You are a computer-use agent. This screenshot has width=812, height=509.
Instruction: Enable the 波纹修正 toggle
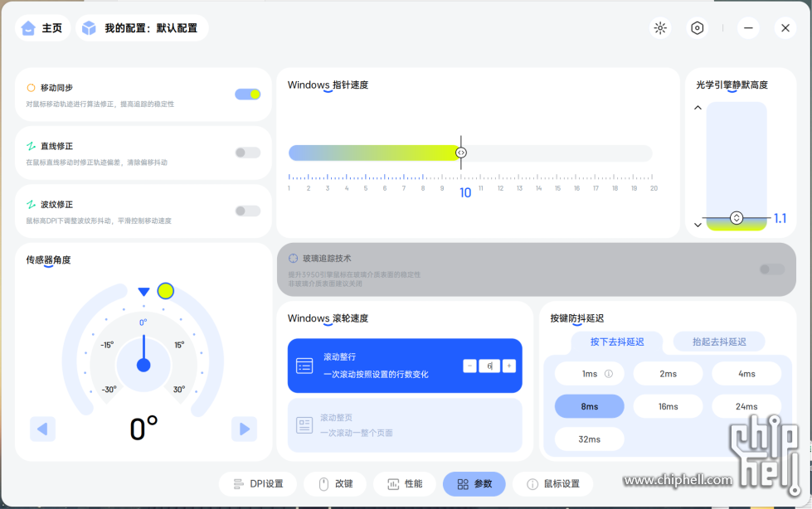(247, 211)
